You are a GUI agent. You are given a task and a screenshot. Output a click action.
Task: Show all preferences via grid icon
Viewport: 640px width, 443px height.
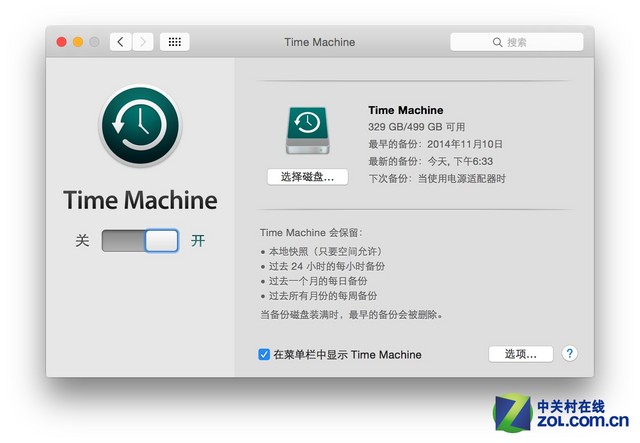tap(175, 42)
